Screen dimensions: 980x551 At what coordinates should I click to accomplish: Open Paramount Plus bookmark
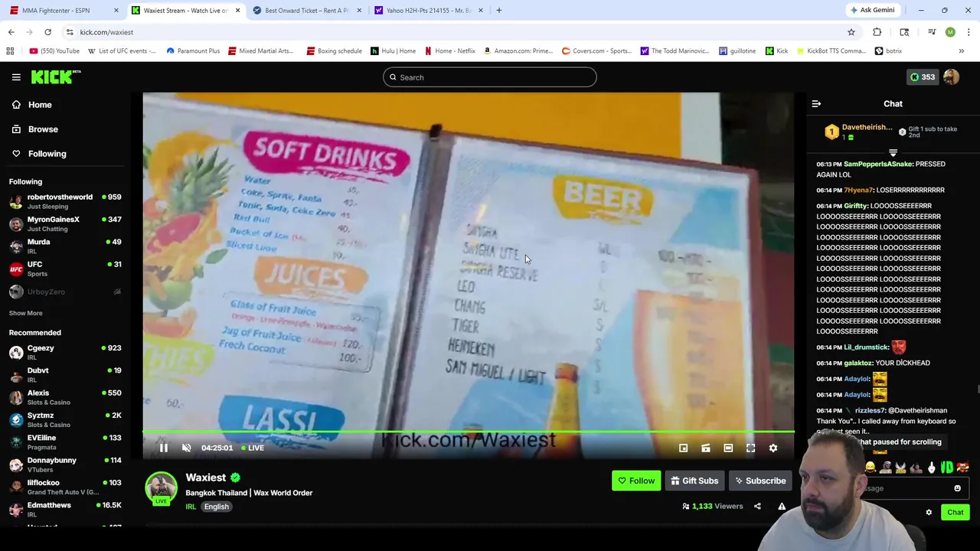(x=192, y=51)
